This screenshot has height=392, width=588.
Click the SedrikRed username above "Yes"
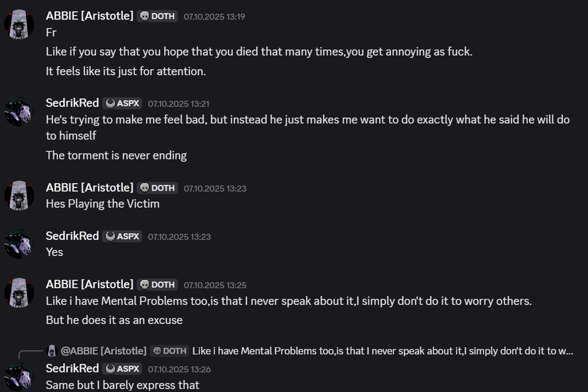click(72, 236)
